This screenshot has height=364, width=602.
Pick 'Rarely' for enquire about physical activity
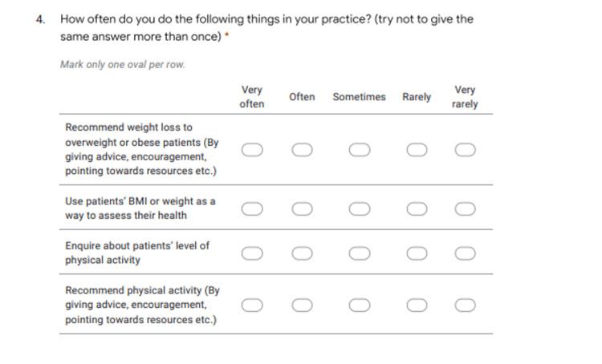tap(417, 253)
